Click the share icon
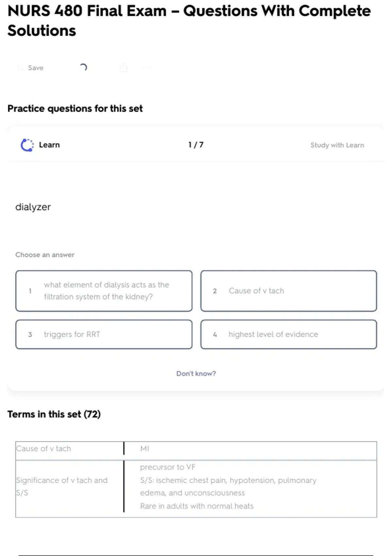 pos(123,68)
